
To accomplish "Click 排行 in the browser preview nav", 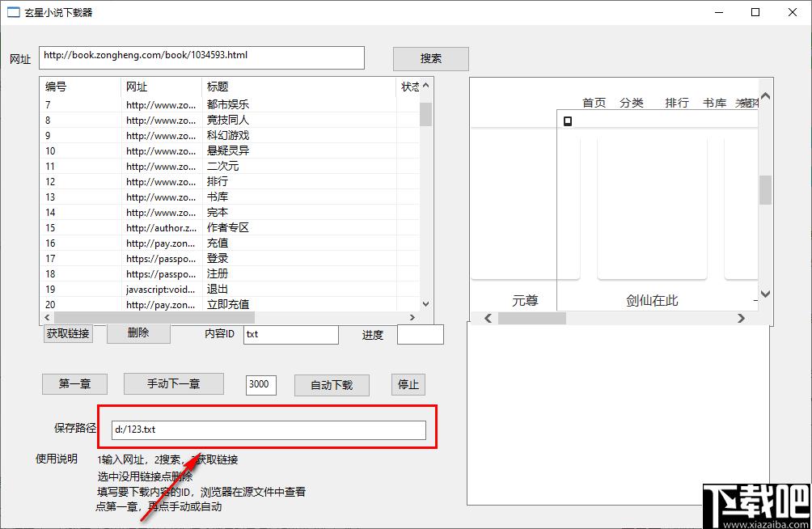I will point(677,103).
